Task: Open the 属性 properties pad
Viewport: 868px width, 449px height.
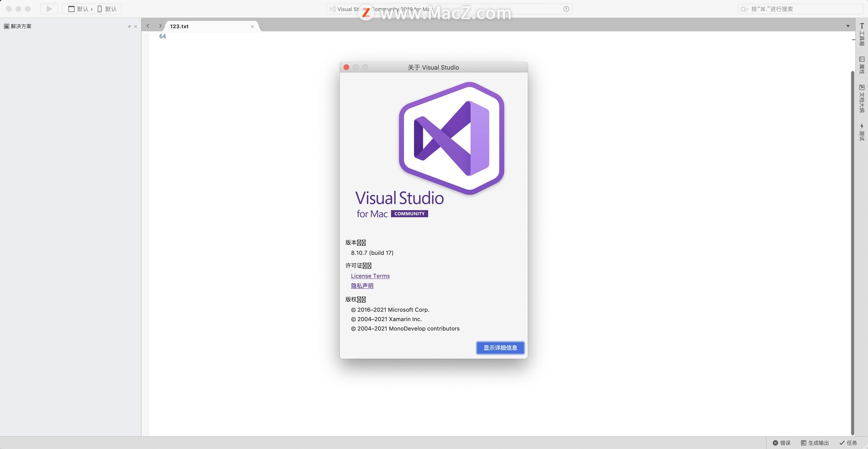Action: coord(862,65)
